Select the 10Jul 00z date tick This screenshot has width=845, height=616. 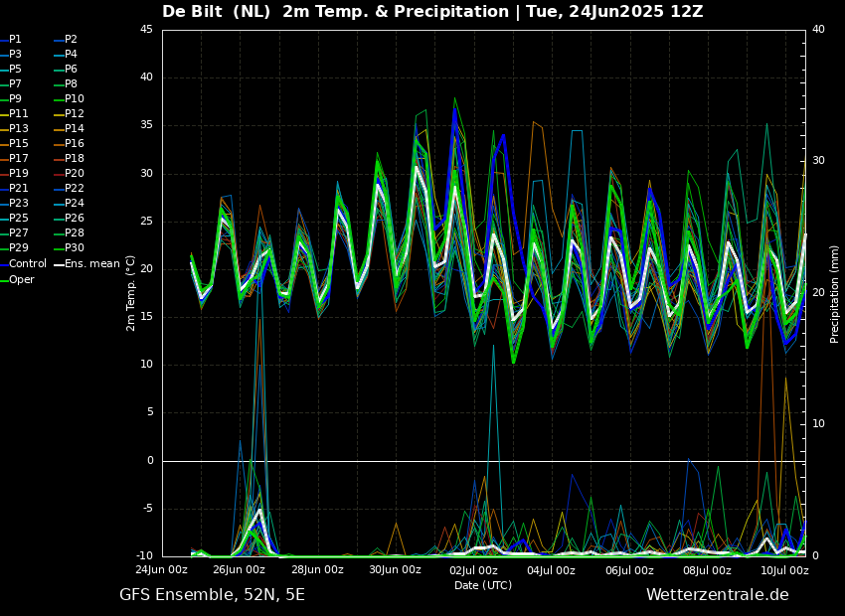click(x=785, y=570)
